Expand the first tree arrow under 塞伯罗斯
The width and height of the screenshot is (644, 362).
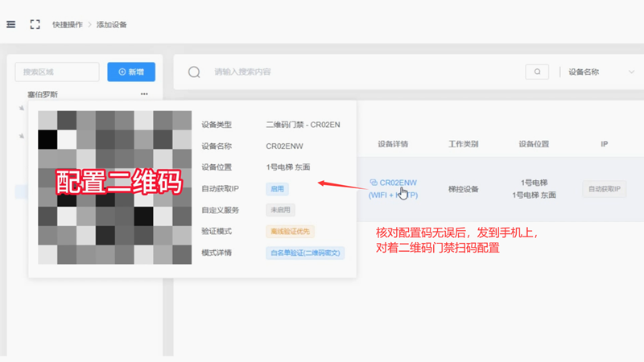click(22, 108)
